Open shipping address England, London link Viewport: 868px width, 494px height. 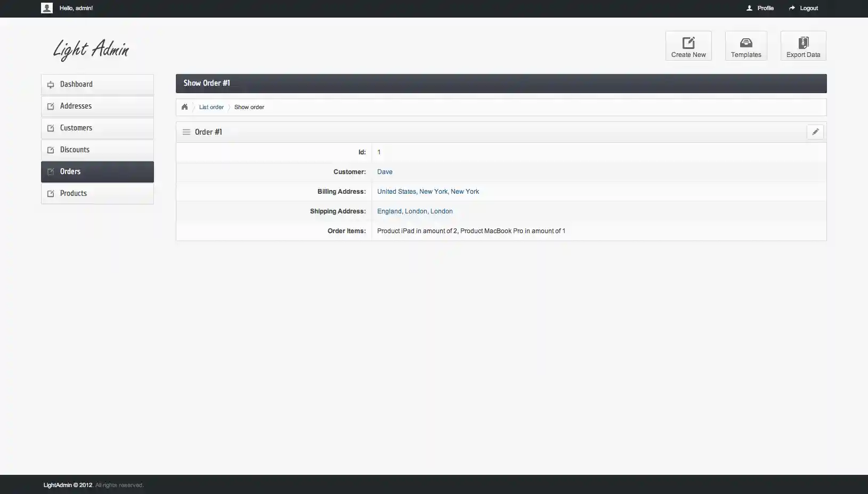point(415,211)
